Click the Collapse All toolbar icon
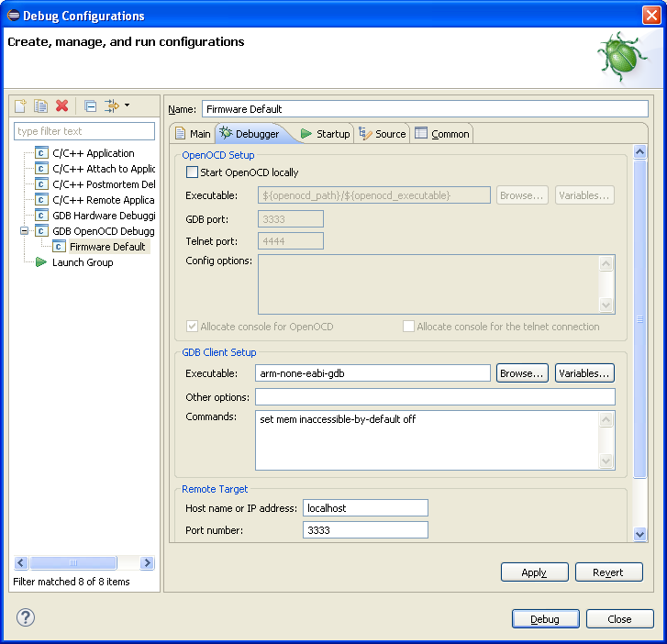Screen dimensions: 667x644 tap(90, 105)
